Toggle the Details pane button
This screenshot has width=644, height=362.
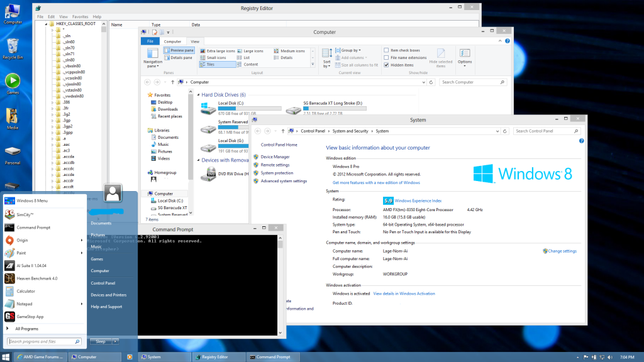point(178,58)
